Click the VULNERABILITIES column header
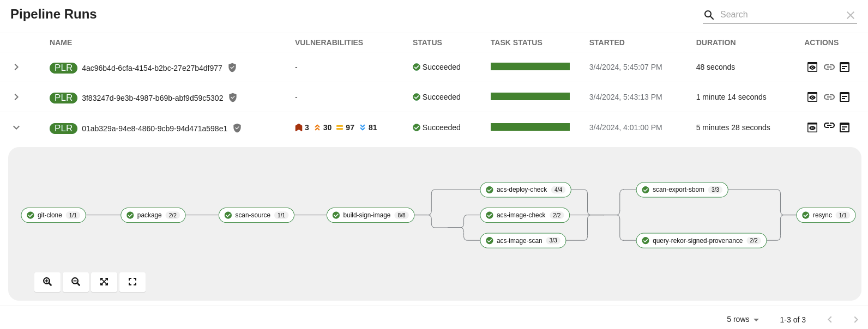Screen dimensions: 868x329 click(x=329, y=42)
